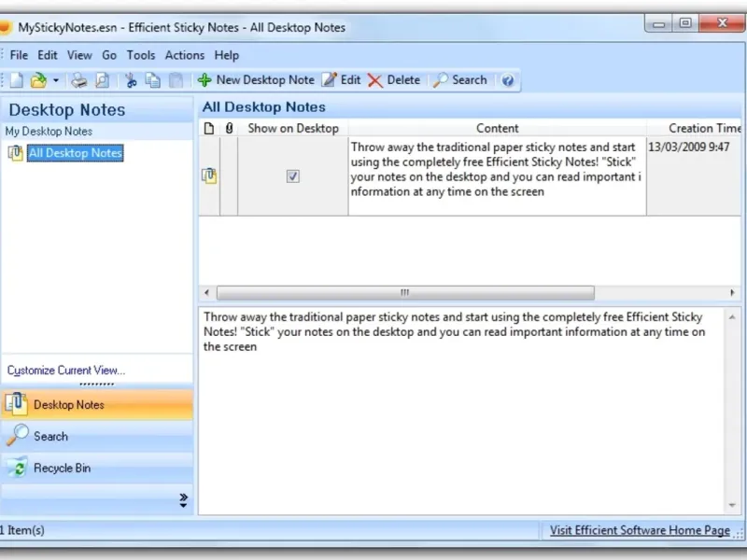Screen dimensions: 747x560
Task: Click the 1 Item(s) status text
Action: coord(22,530)
